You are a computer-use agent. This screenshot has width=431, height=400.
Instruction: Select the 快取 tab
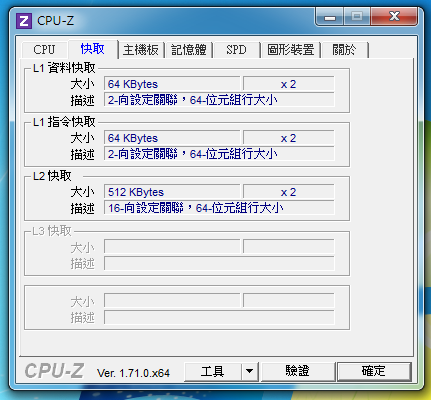(93, 49)
